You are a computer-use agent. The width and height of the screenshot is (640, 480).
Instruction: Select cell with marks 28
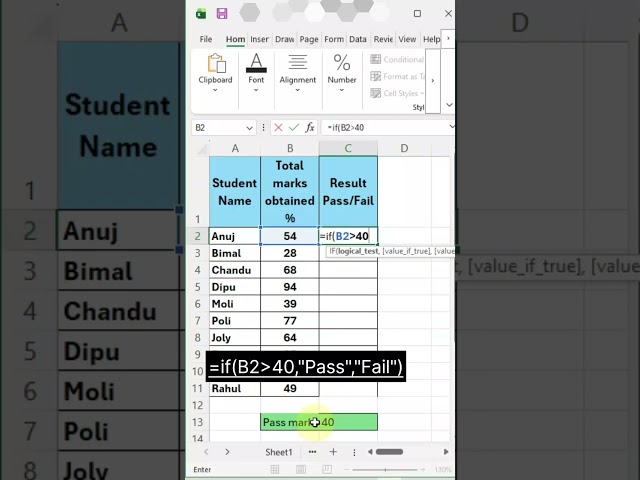290,253
